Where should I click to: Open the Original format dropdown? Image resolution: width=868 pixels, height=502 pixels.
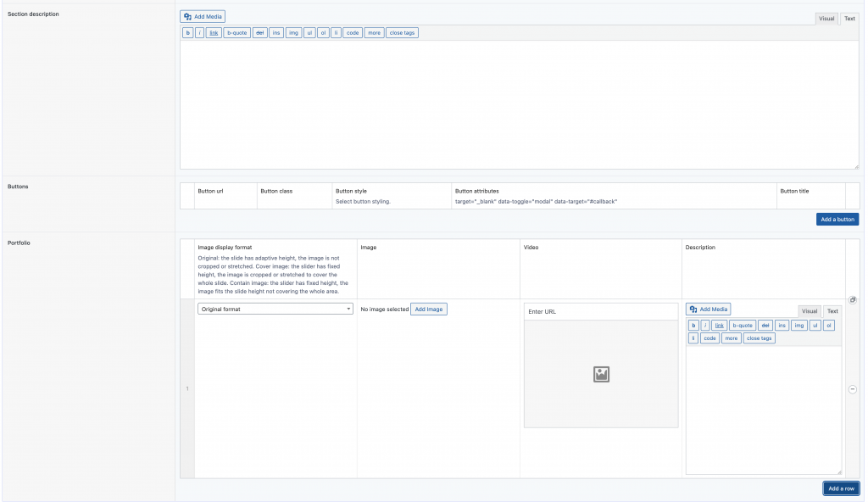tap(275, 310)
